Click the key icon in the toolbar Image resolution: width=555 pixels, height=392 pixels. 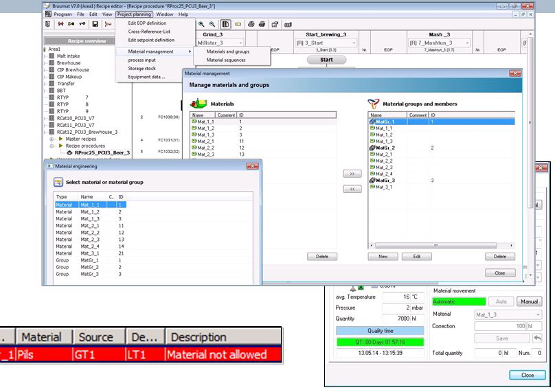point(82,24)
